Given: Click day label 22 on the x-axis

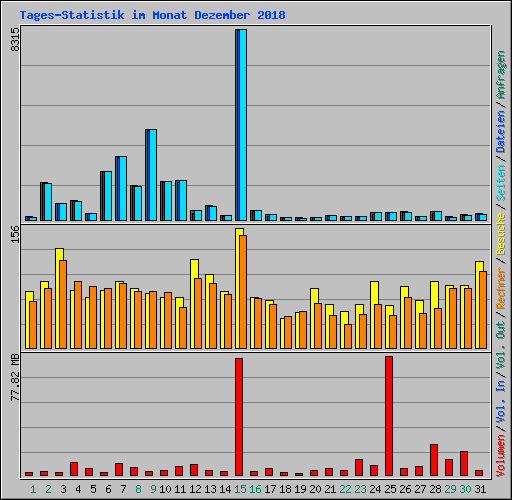Looking at the screenshot, I should click(345, 489).
